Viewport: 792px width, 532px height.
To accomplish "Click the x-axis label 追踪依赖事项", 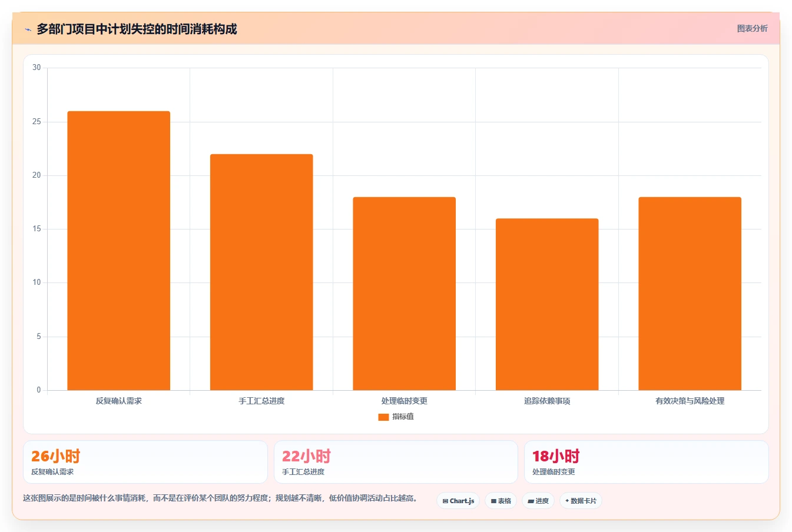I will tap(547, 401).
